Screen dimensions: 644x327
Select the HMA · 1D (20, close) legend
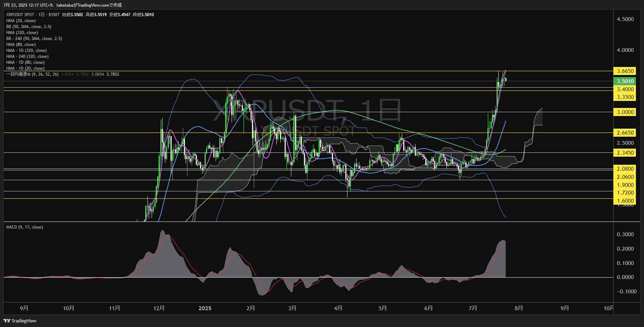25,68
